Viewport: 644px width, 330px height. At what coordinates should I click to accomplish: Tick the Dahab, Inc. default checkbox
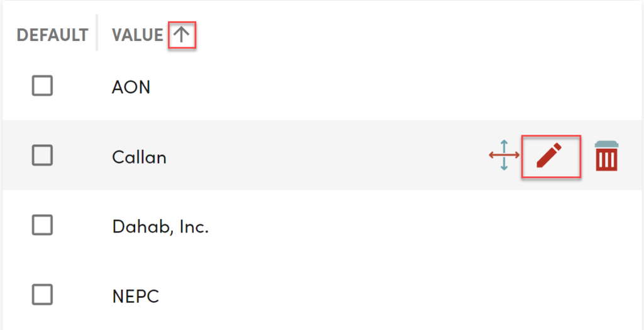(x=42, y=225)
